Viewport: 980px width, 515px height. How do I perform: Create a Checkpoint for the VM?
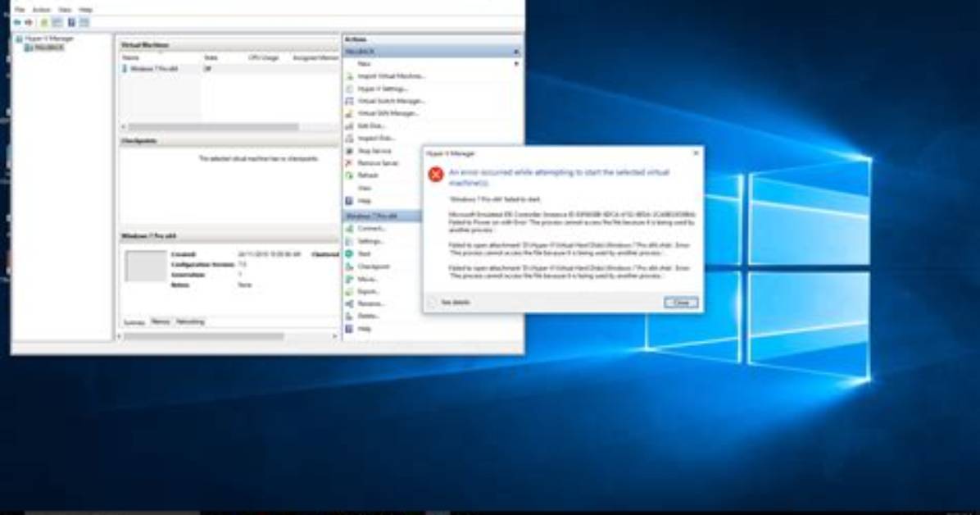pyautogui.click(x=373, y=266)
